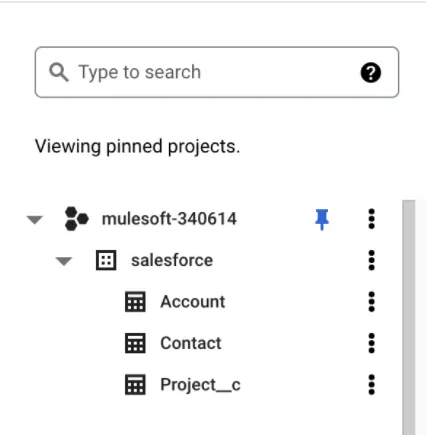Open the search help question mark icon
Viewport: 426px width, 435px height.
point(371,72)
